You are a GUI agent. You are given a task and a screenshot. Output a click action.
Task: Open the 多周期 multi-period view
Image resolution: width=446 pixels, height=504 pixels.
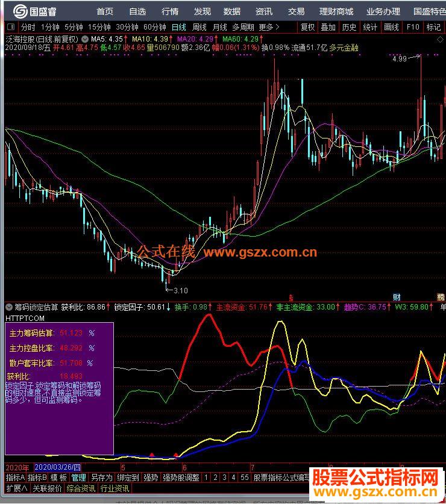[x=243, y=27]
